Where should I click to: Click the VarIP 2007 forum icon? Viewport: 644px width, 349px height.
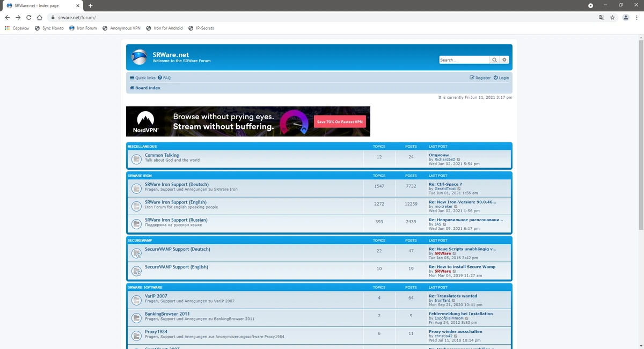click(136, 300)
